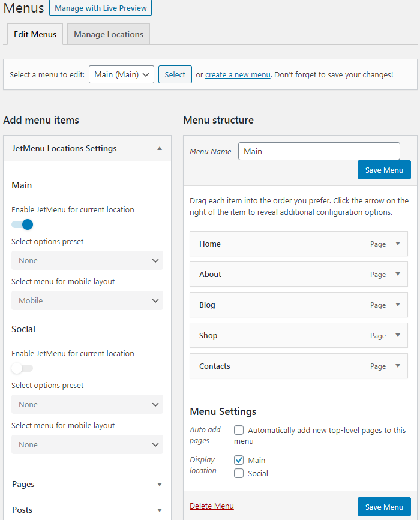Check Automatically add new top-level pages
This screenshot has height=520, width=420.
[x=239, y=430]
